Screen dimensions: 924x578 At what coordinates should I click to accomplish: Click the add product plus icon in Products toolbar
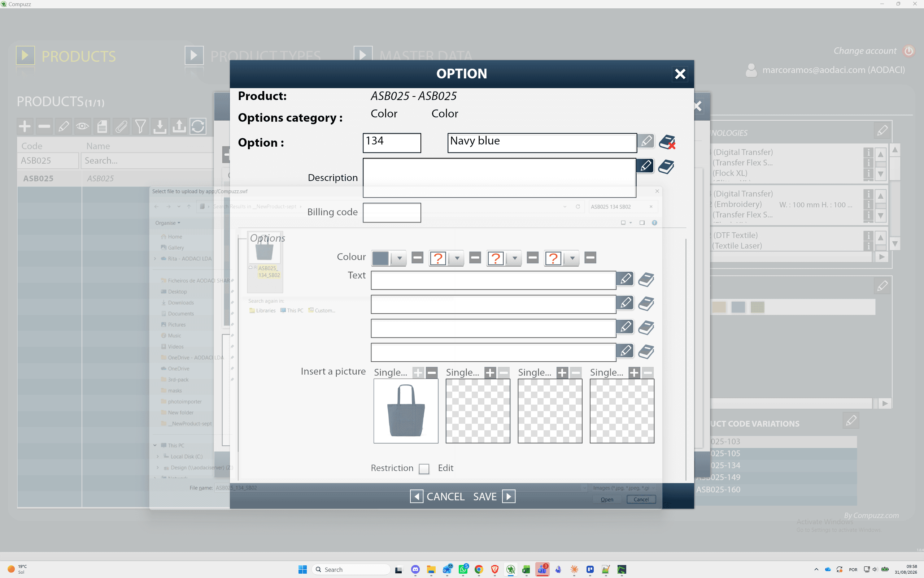(x=25, y=126)
